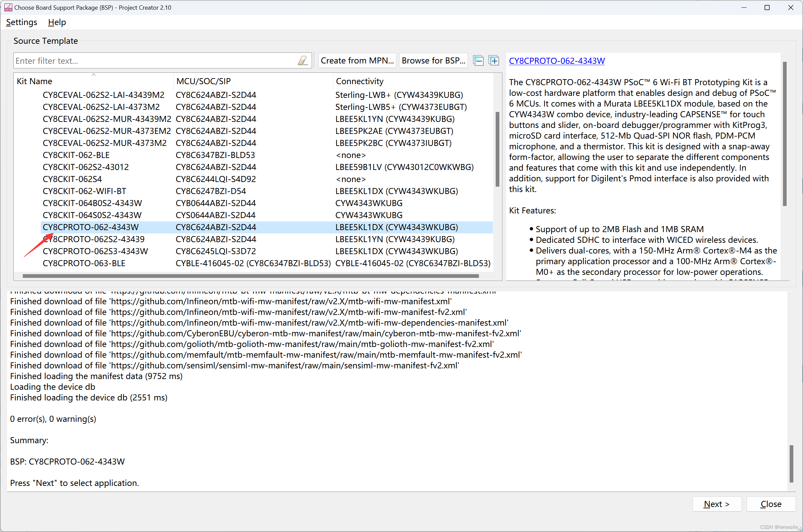This screenshot has height=532, width=803.
Task: Click the clear filter eraser icon
Action: [x=302, y=61]
